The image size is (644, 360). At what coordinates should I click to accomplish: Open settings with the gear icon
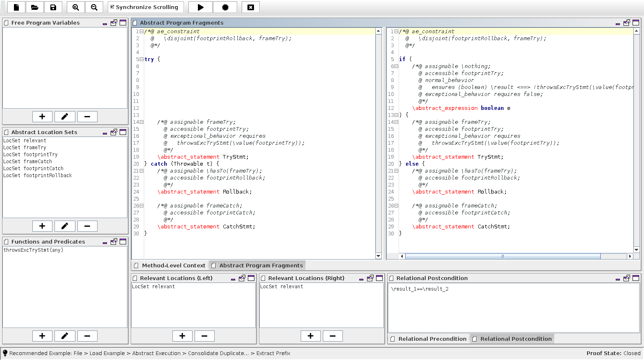pos(225,7)
